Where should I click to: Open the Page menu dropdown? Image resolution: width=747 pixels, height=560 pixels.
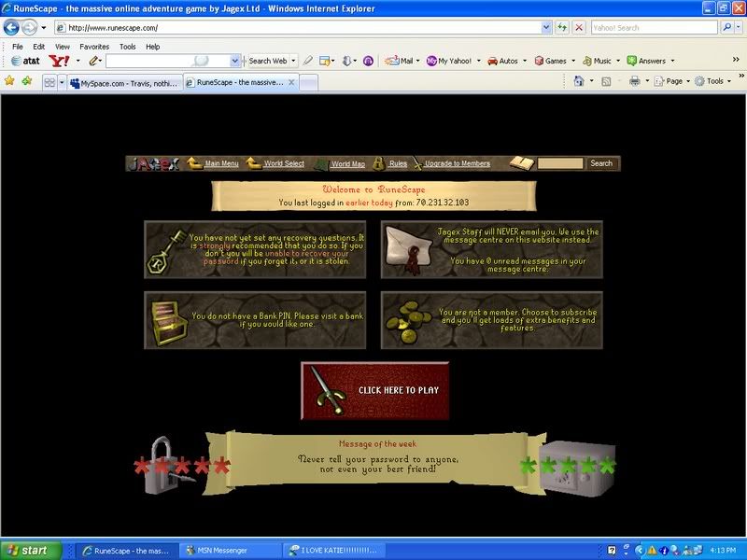672,81
